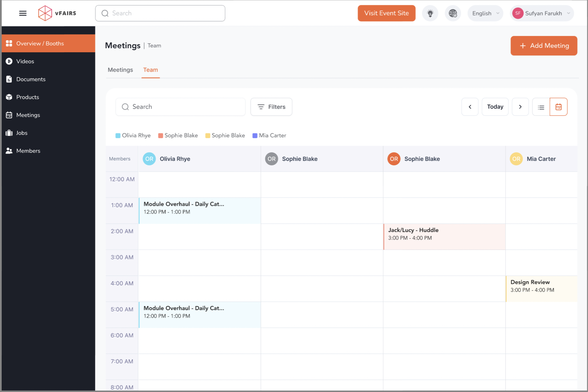Open Members section in sidebar
The image size is (588, 392).
point(28,151)
